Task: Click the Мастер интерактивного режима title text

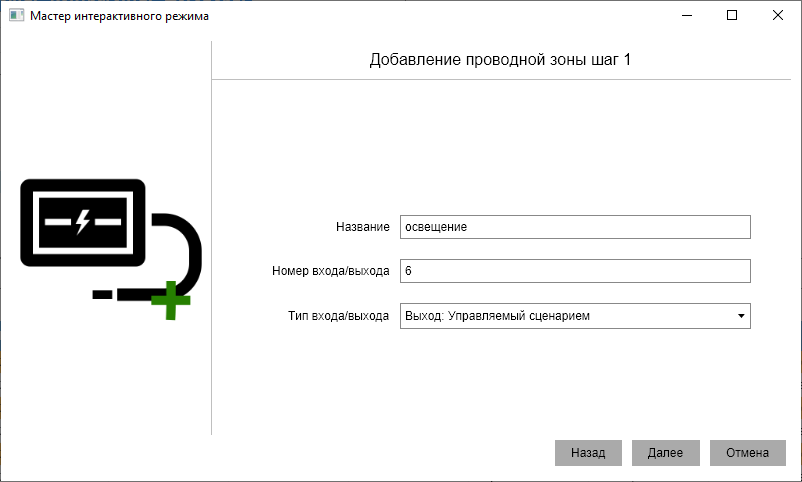Action: pyautogui.click(x=120, y=16)
